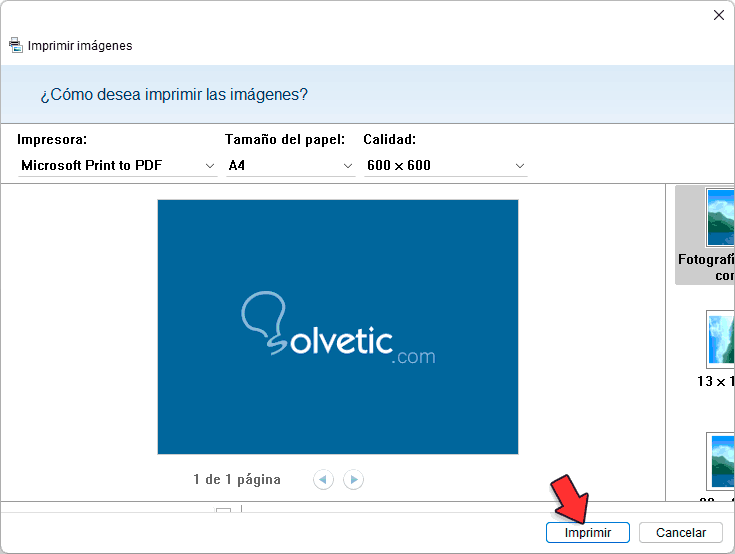Click the '¿Cómo desea imprimir las imágenes?' heading
The width and height of the screenshot is (735, 554).
pos(174,95)
